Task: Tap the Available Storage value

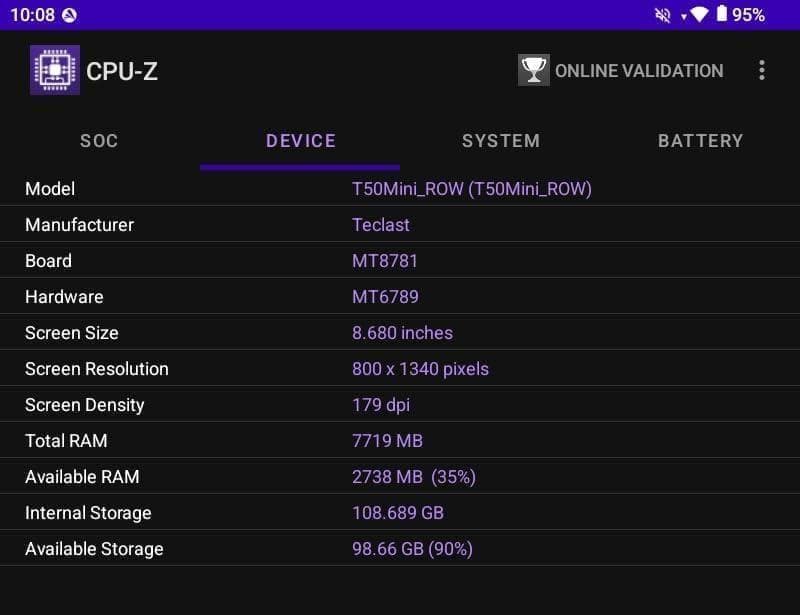Action: point(412,549)
